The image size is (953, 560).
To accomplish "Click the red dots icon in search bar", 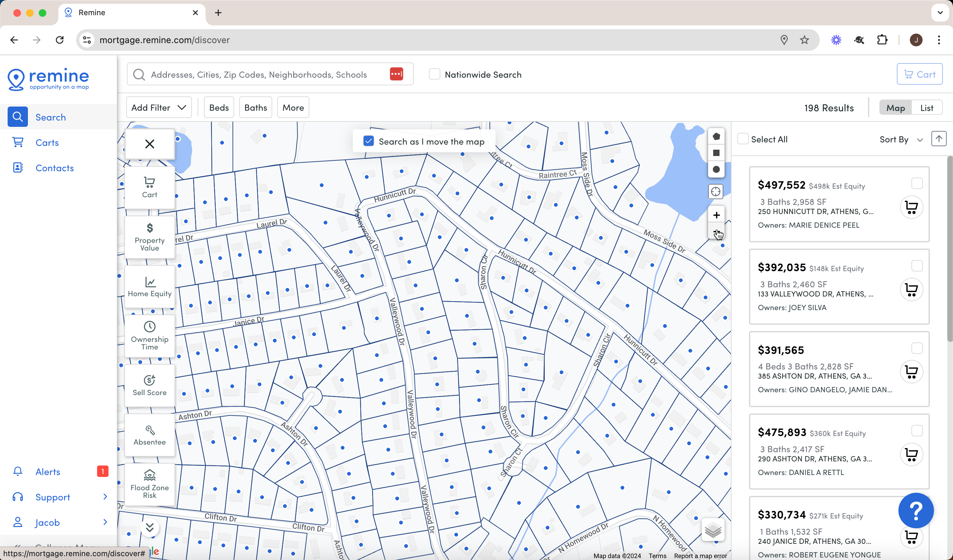I will [x=396, y=74].
